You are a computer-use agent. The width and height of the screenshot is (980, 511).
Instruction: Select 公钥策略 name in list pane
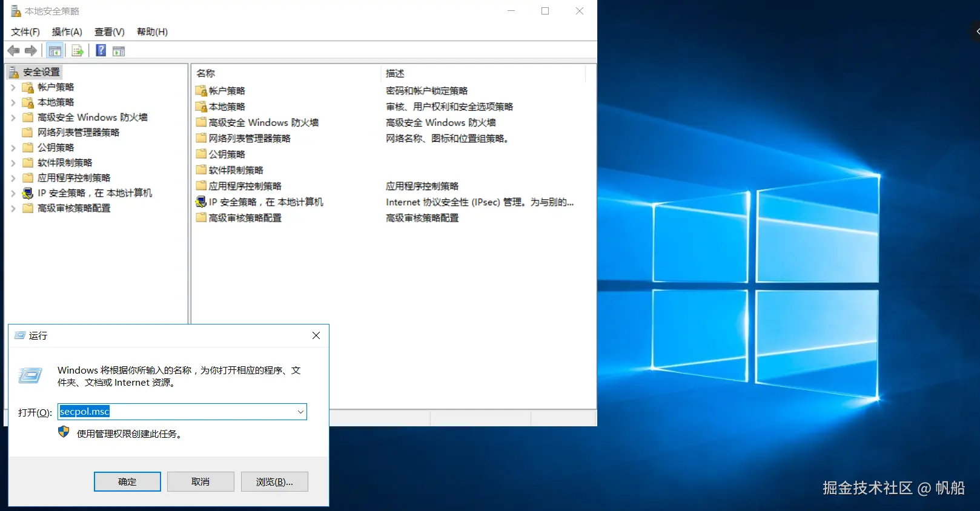click(227, 154)
